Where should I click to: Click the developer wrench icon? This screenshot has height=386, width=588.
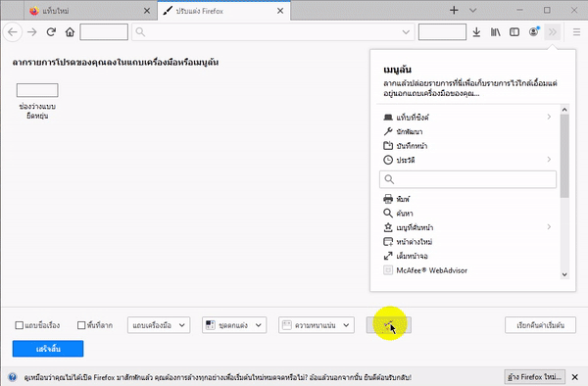(x=388, y=131)
